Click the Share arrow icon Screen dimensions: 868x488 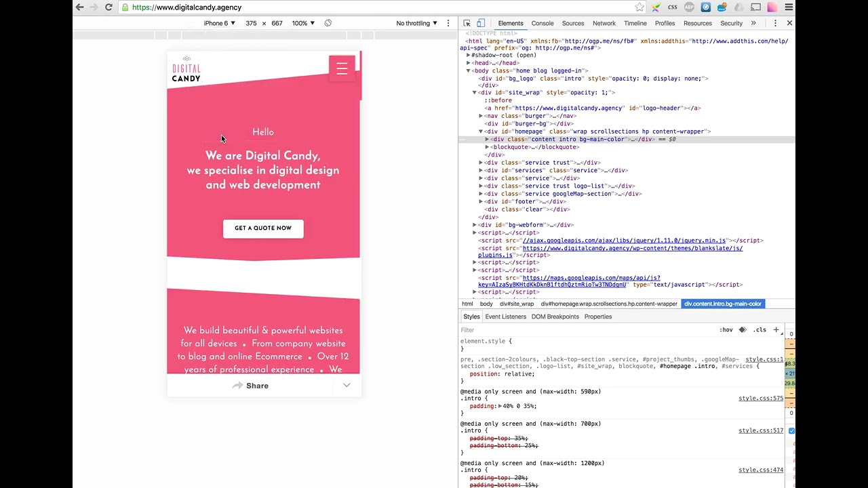(x=237, y=386)
